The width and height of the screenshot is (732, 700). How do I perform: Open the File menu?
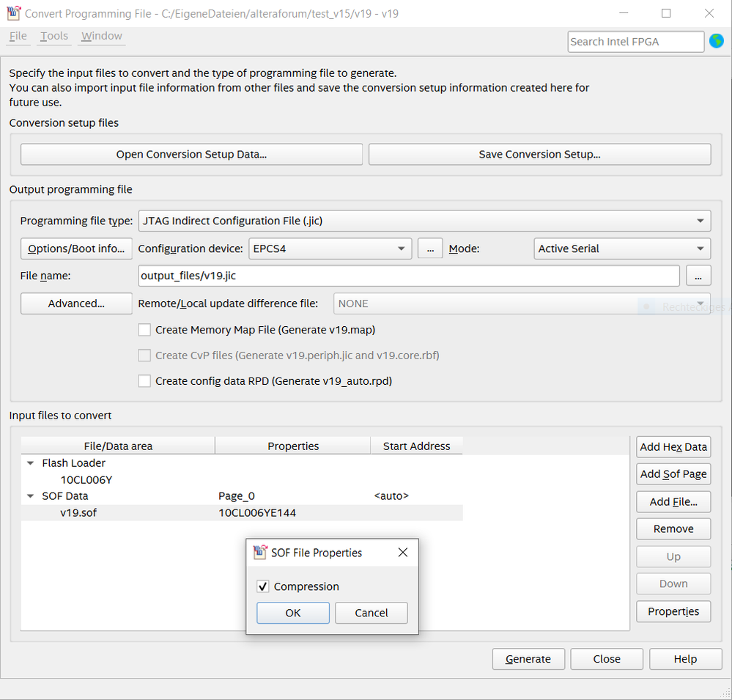18,36
